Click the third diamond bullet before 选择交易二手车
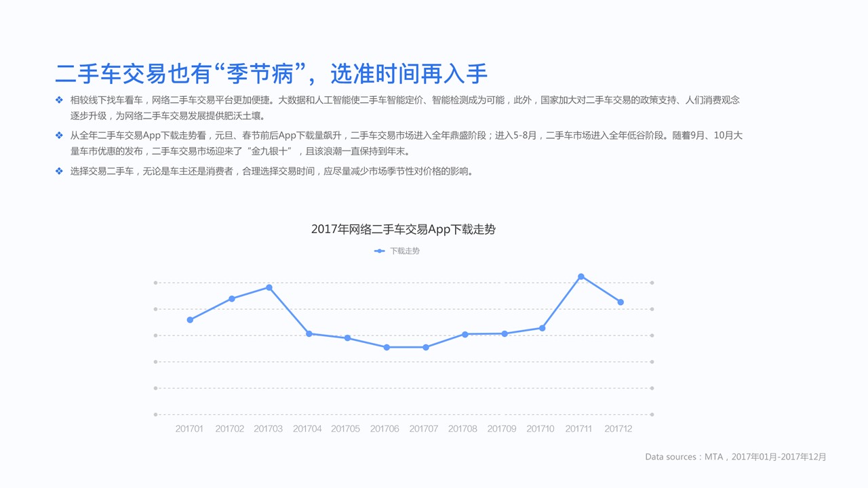 coord(59,171)
